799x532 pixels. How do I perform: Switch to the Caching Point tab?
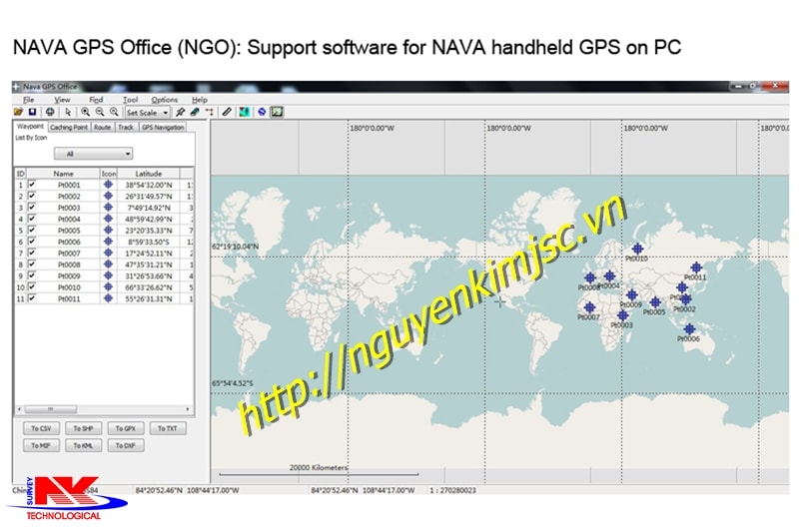pos(69,128)
